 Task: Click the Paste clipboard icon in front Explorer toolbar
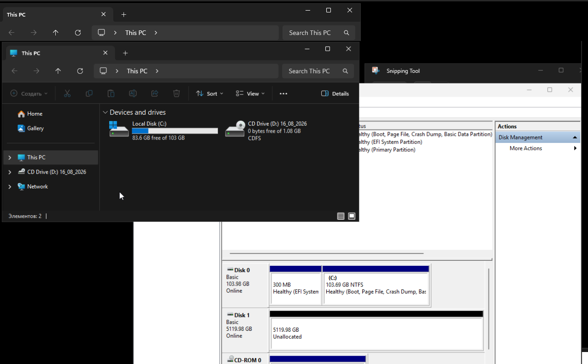(x=111, y=94)
